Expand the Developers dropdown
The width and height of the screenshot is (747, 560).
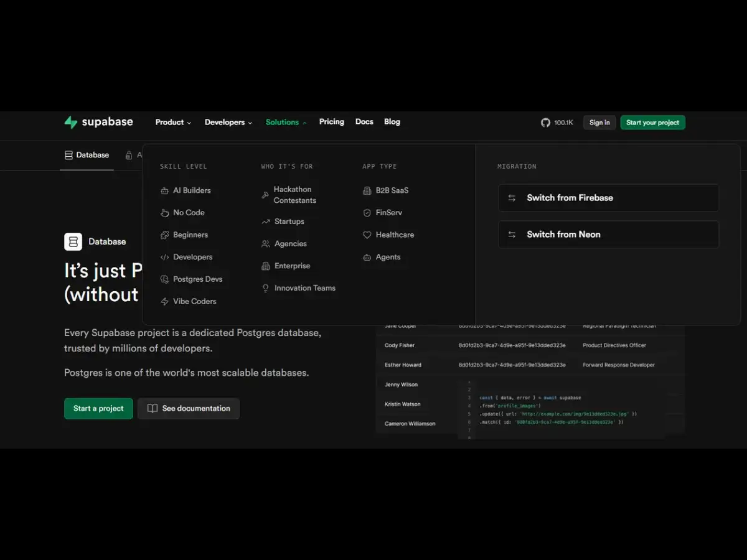click(x=225, y=122)
